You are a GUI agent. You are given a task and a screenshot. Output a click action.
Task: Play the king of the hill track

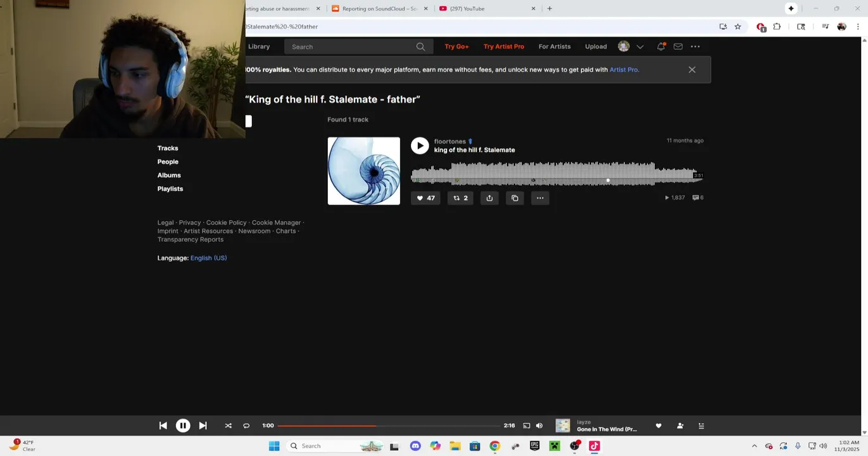tap(420, 146)
